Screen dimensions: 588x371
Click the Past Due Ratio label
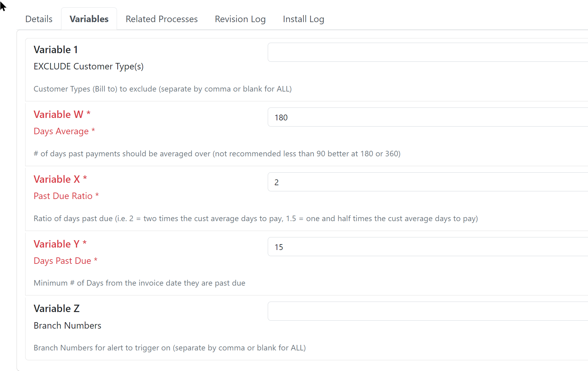[x=66, y=196]
